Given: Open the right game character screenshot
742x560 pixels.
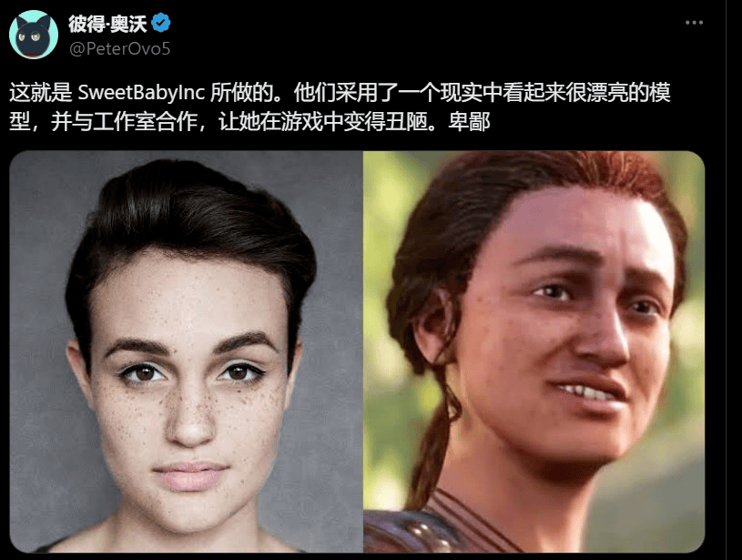Looking at the screenshot, I should click(534, 351).
